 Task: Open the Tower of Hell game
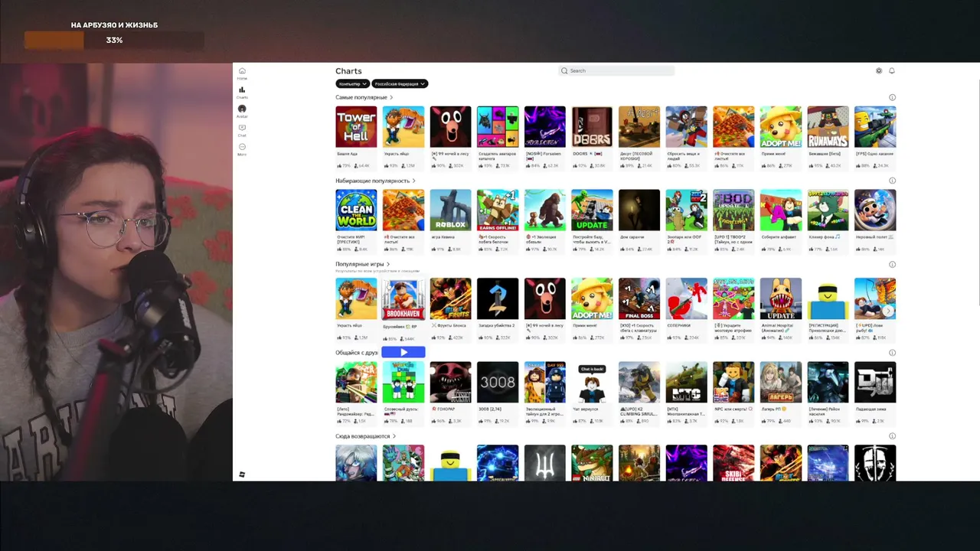point(356,126)
